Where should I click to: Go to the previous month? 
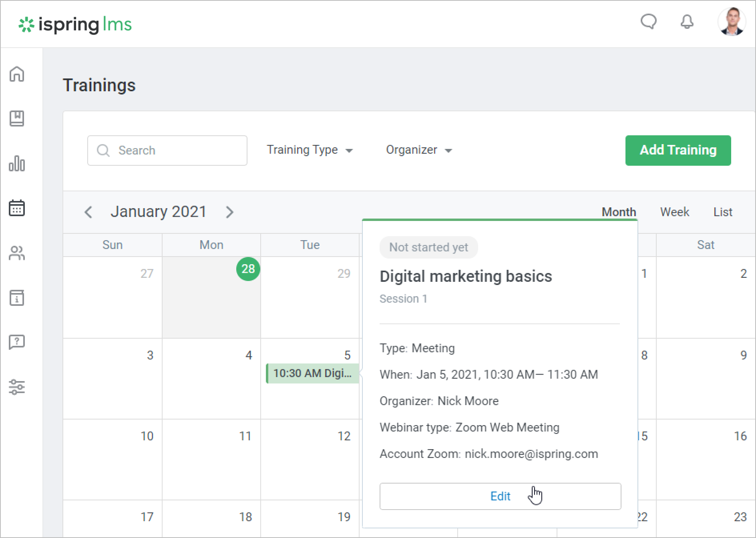coord(88,212)
